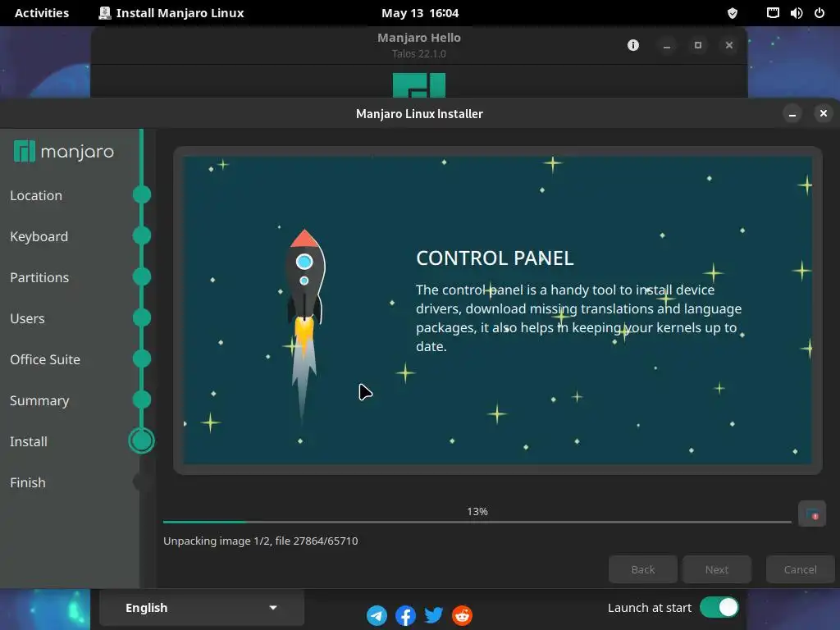The height and width of the screenshot is (630, 840).
Task: Open the power menu in top bar
Action: point(819,13)
